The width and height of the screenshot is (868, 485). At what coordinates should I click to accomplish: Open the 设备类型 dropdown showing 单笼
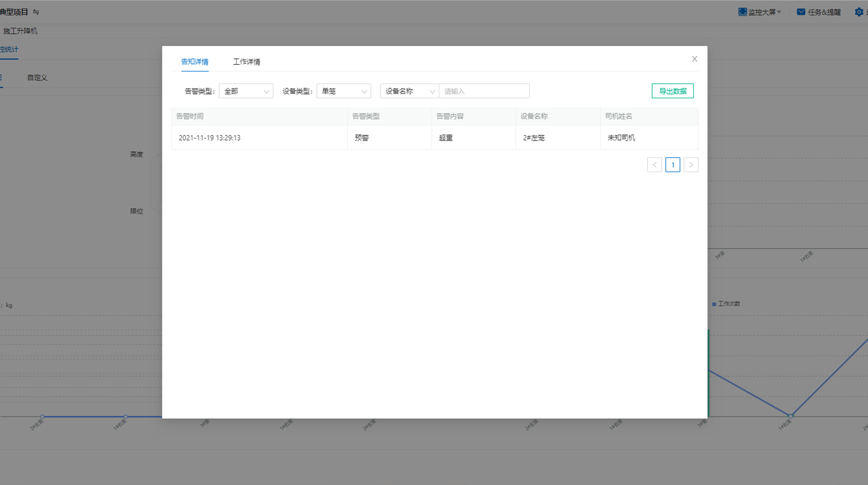click(343, 91)
